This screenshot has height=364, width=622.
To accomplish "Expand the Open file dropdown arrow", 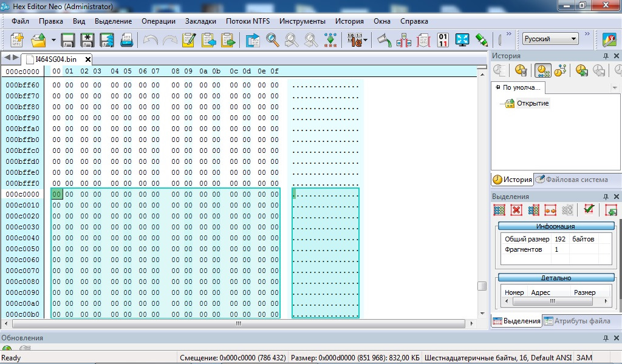I will (53, 40).
